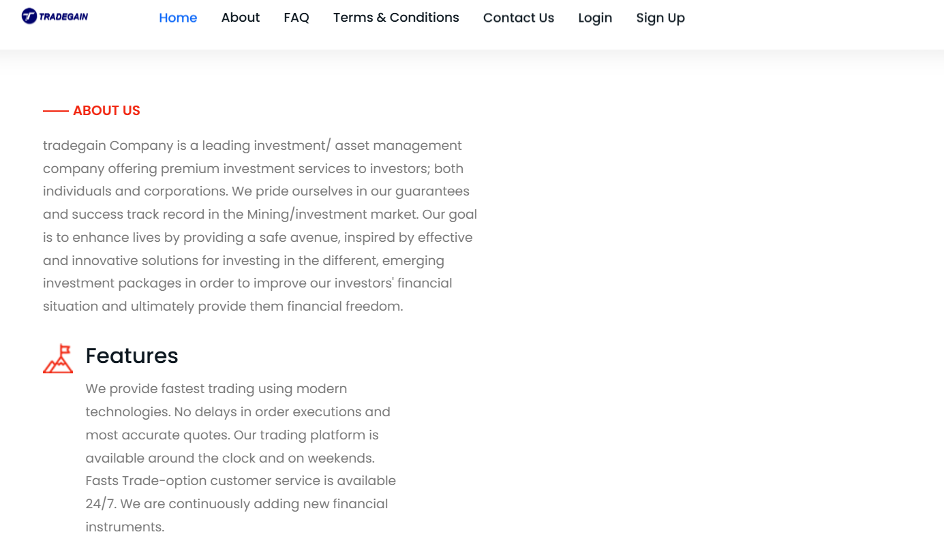The width and height of the screenshot is (944, 560).
Task: Click the mountain flag Features icon
Action: coord(58,358)
